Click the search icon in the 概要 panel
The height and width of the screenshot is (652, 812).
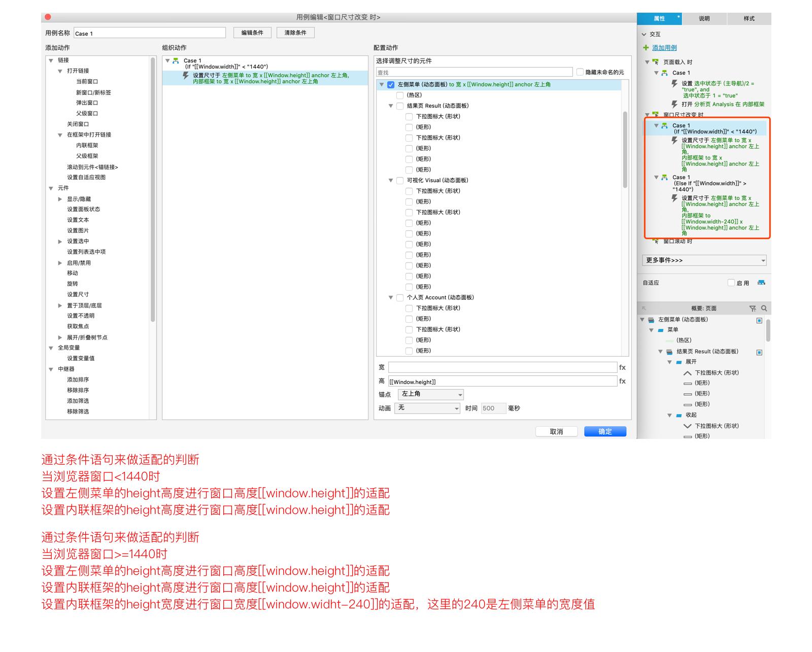tap(764, 308)
